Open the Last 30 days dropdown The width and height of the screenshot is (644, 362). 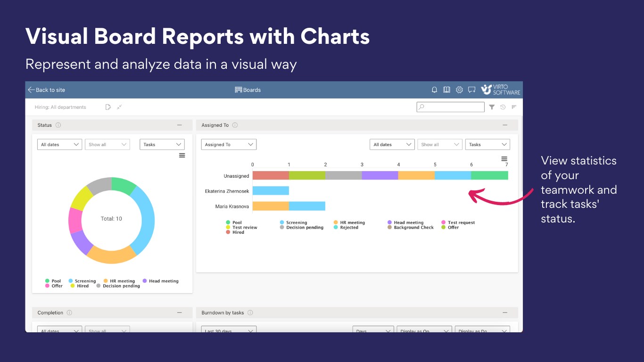coord(229,329)
